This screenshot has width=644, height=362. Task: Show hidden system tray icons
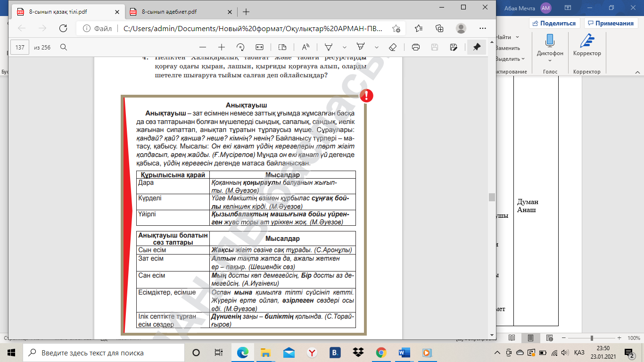click(497, 353)
